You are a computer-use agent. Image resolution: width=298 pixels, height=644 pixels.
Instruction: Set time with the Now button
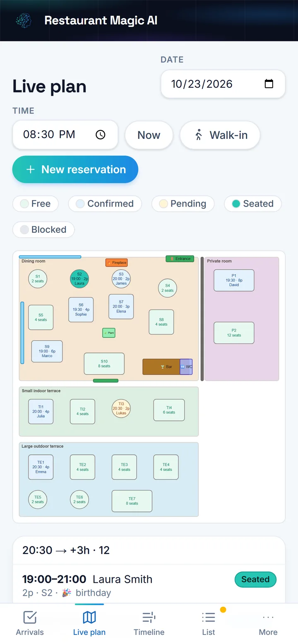pyautogui.click(x=149, y=135)
